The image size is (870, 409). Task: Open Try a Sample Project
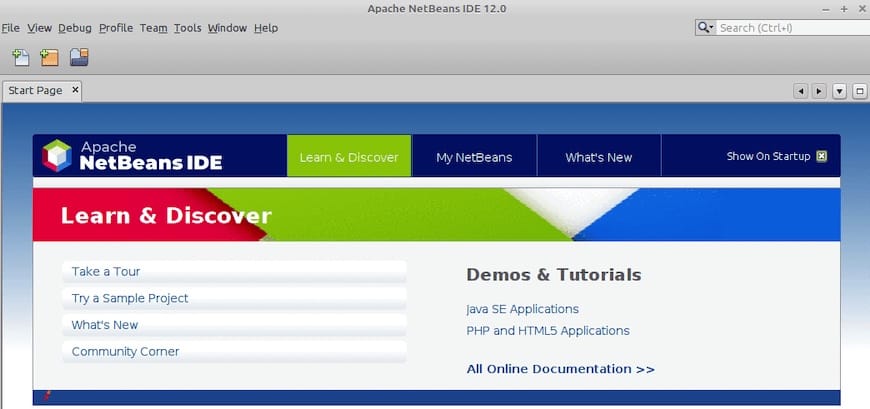click(x=234, y=298)
